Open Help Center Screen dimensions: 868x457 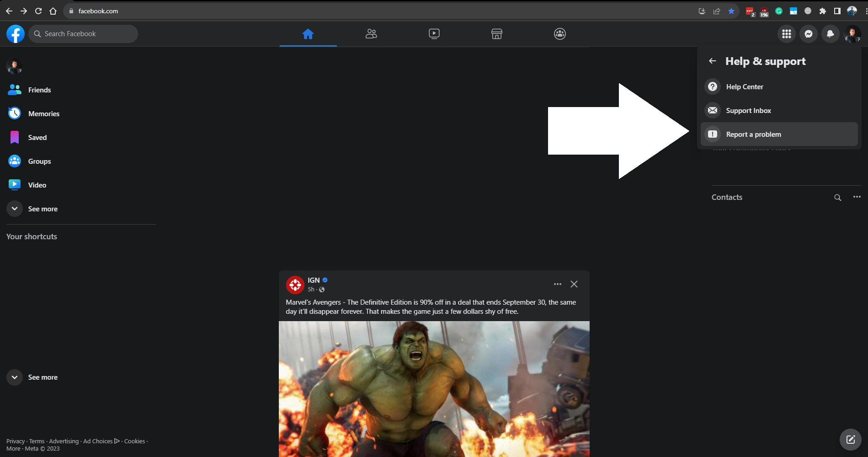pos(779,87)
